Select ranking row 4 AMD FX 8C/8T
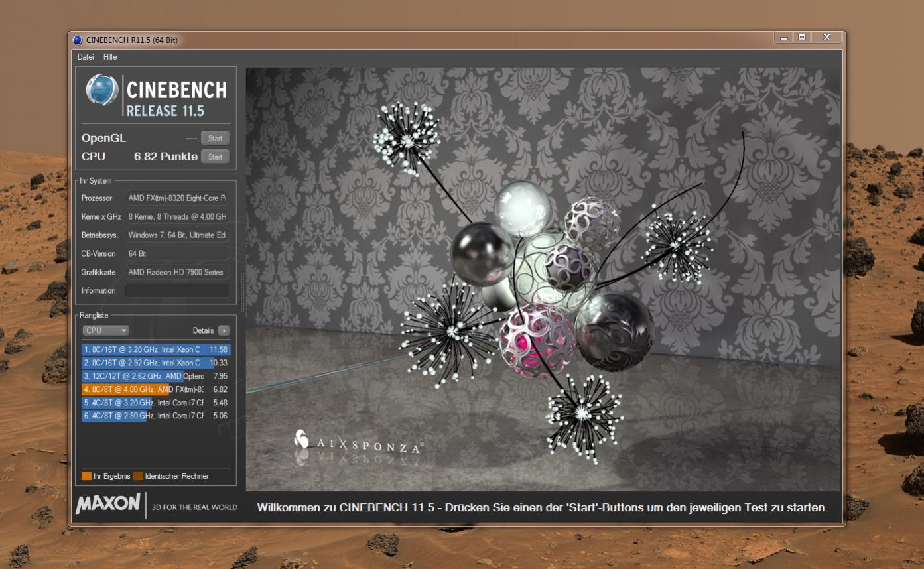 coord(156,389)
